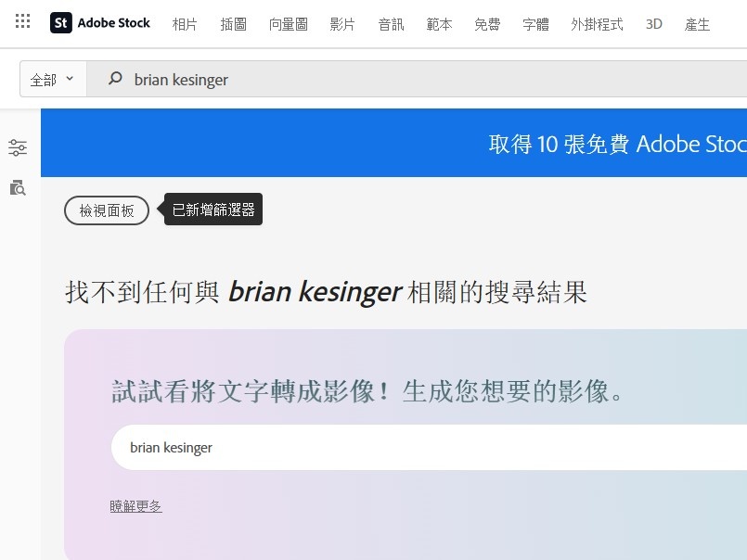Open the 插圖 menu item

click(234, 24)
